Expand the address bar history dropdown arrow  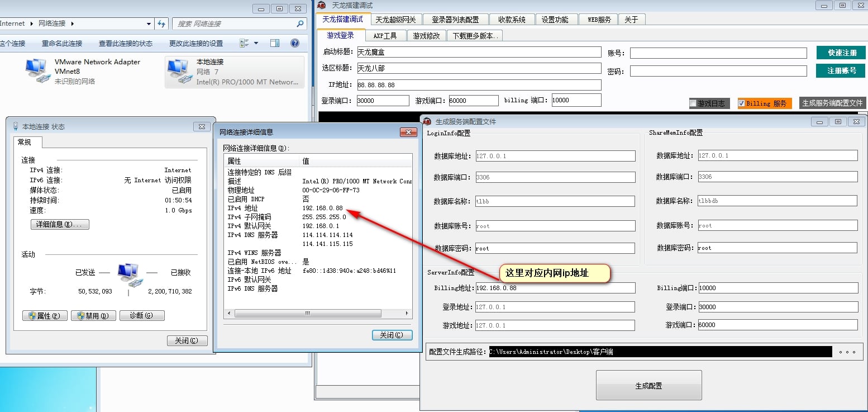(149, 24)
